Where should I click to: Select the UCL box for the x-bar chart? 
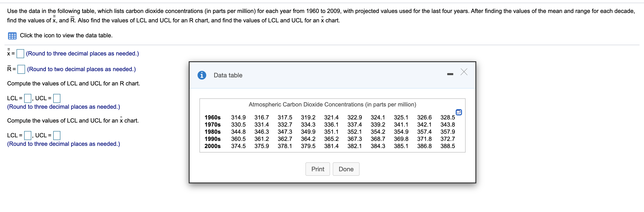click(x=57, y=135)
